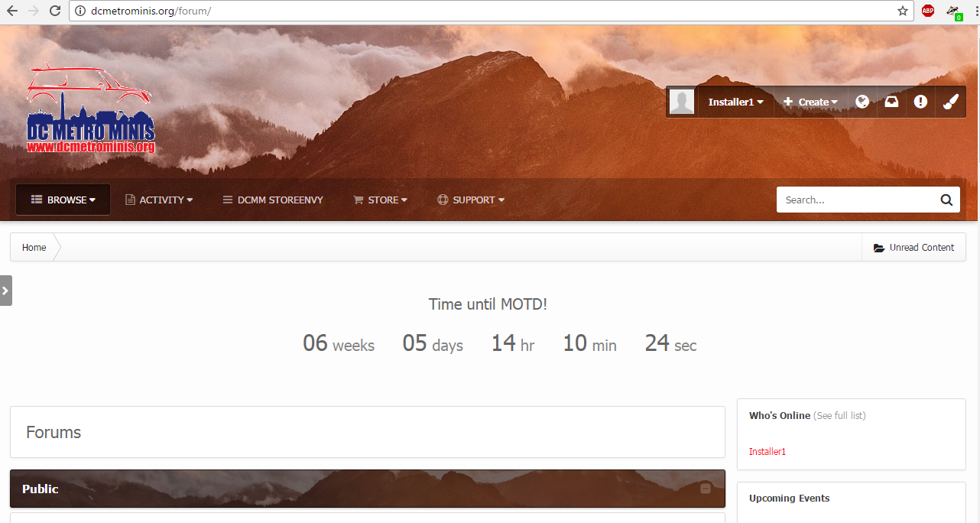Open the Activity menu
Viewport: 980px width, 523px height.
(x=159, y=200)
